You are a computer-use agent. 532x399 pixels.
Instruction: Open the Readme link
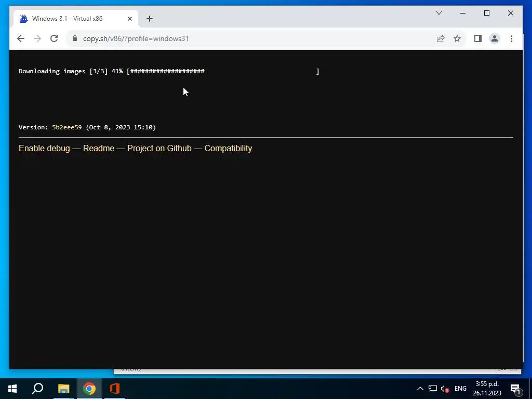tap(99, 148)
